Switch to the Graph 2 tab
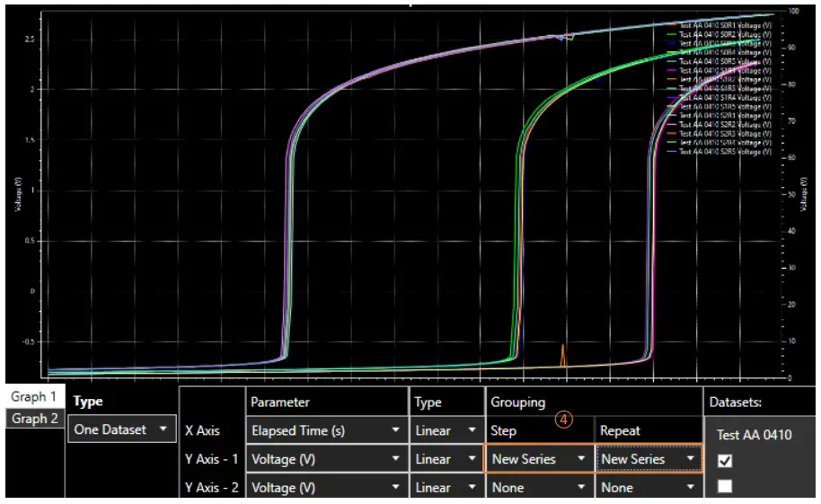 [34, 419]
